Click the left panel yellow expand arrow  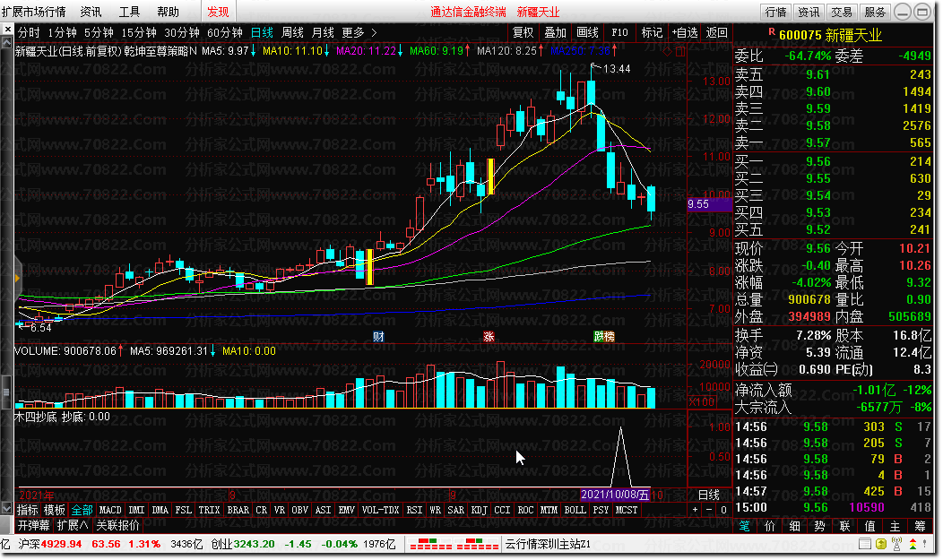pos(17,278)
